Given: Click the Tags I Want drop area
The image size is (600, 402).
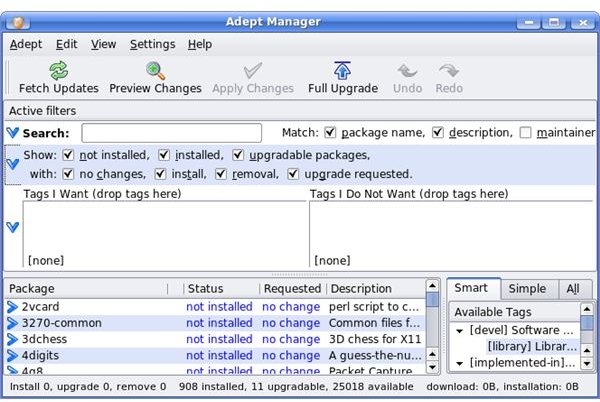Looking at the screenshot, I should pyautogui.click(x=165, y=234).
